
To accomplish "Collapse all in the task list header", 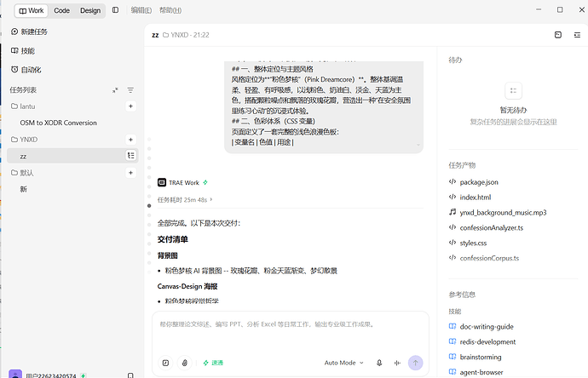I will click(115, 90).
